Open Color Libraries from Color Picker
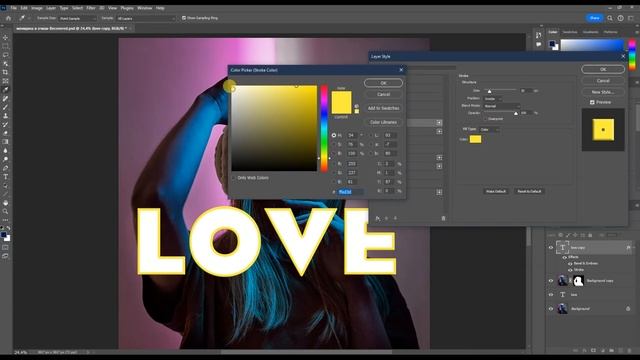The width and height of the screenshot is (640, 360). click(x=383, y=122)
